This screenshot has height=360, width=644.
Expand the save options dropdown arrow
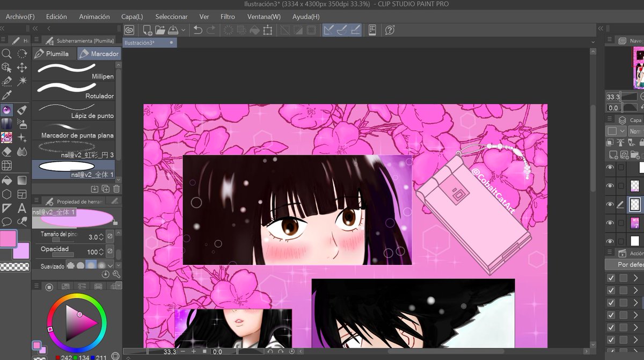pos(182,30)
